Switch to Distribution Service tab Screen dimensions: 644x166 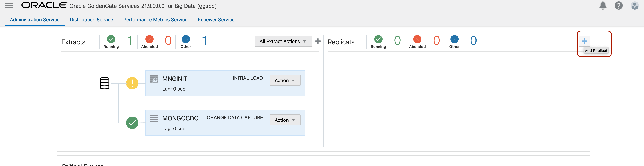pyautogui.click(x=91, y=20)
